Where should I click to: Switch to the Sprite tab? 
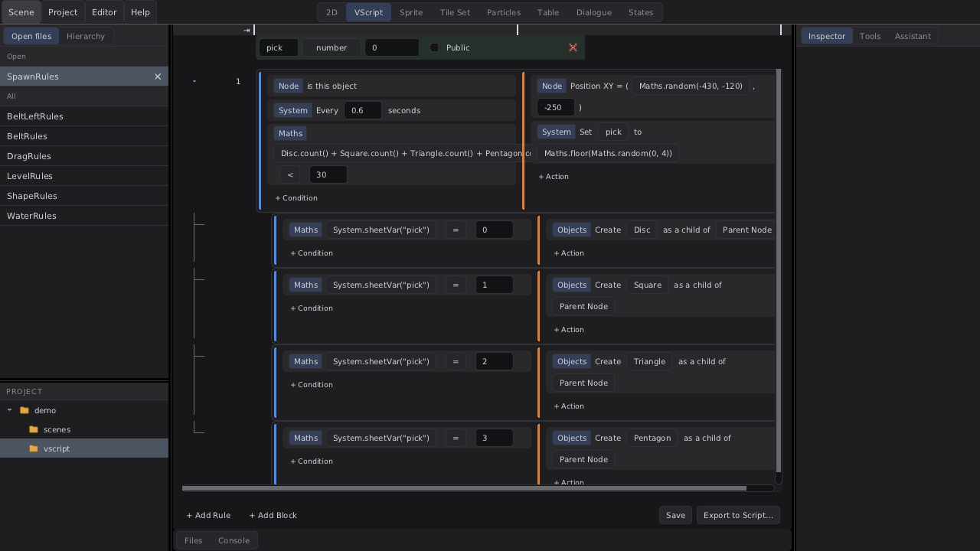tap(411, 12)
